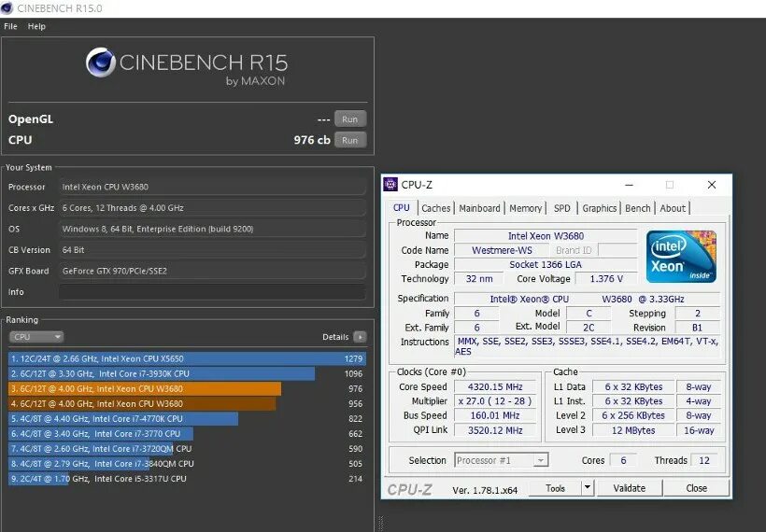Minimize the CPU-Z window
This screenshot has width=766, height=532.
pos(630,185)
